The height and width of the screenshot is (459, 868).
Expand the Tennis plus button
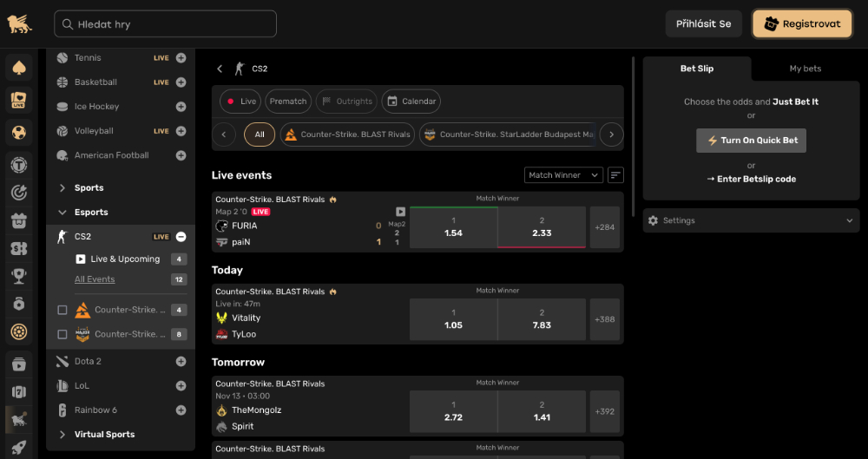(x=181, y=57)
